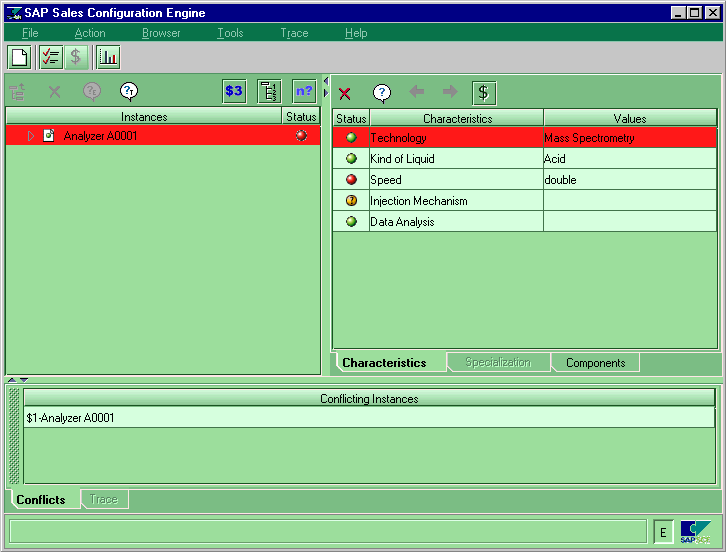Click the Acid value cell
726x552 pixels.
[x=630, y=158]
